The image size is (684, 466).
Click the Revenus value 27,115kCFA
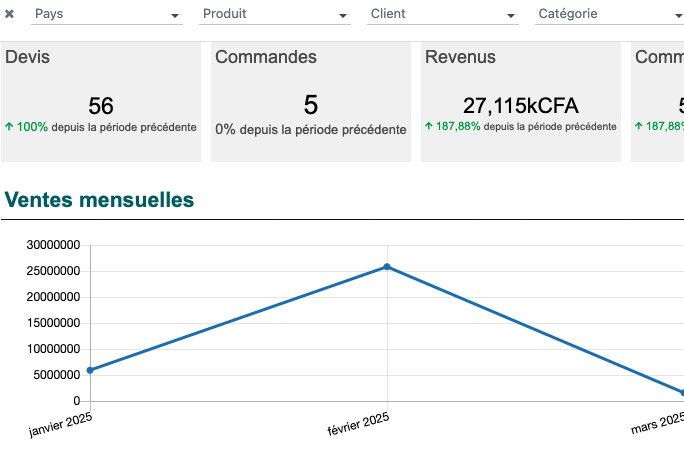point(521,106)
